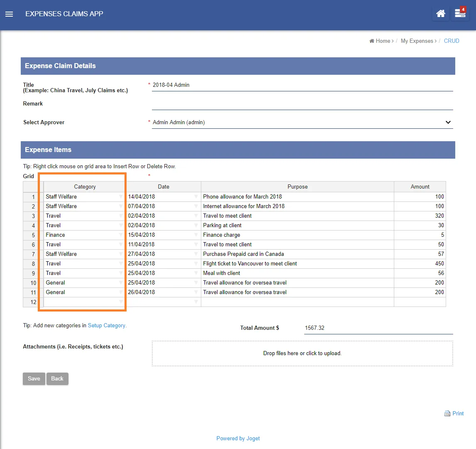Open date picker arrow for 14/04/2018
Viewport: 476px width, 449px height.
(x=196, y=197)
